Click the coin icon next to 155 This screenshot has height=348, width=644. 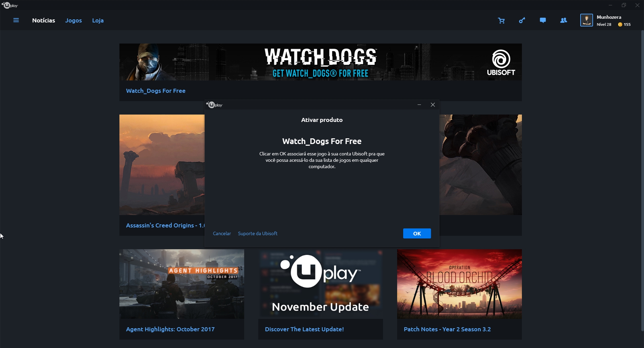(620, 24)
